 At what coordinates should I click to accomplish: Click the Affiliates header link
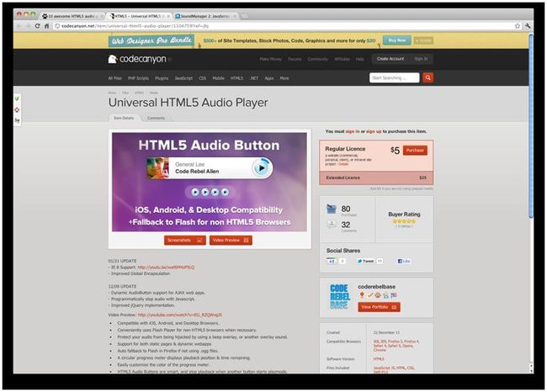coord(342,59)
